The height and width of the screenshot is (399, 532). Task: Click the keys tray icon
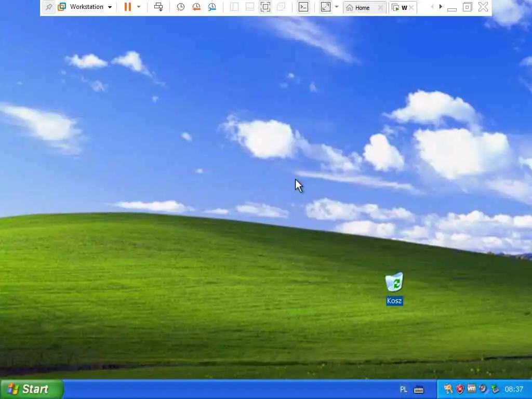pyautogui.click(x=448, y=389)
